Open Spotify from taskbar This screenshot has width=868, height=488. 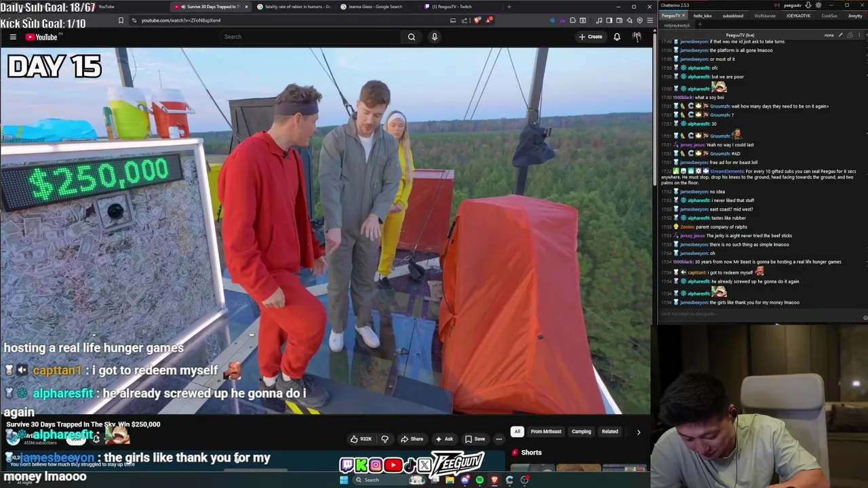pos(479,480)
